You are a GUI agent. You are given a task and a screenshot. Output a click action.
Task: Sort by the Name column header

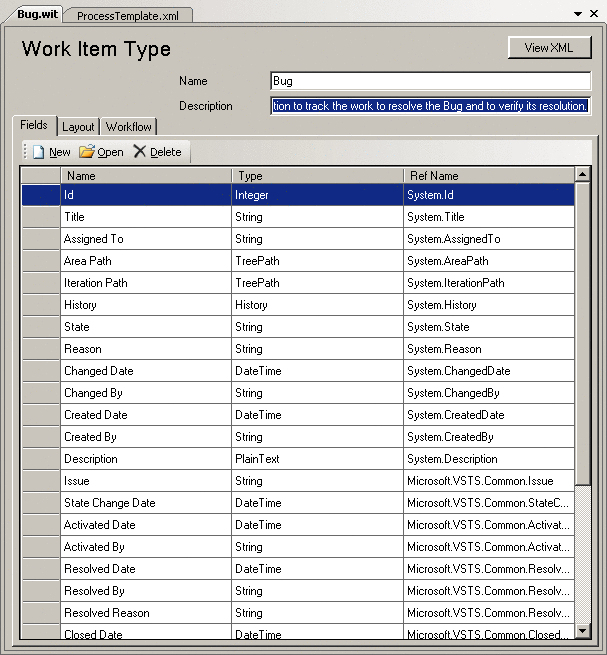pos(146,175)
